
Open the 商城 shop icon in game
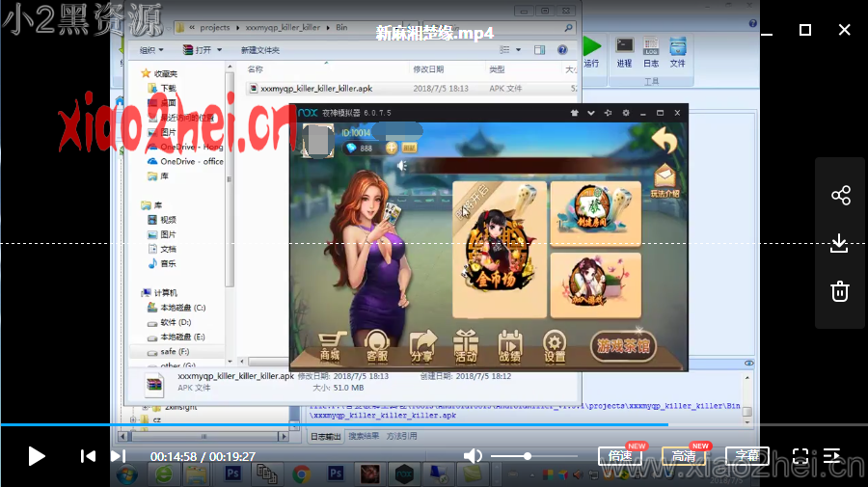pos(331,347)
